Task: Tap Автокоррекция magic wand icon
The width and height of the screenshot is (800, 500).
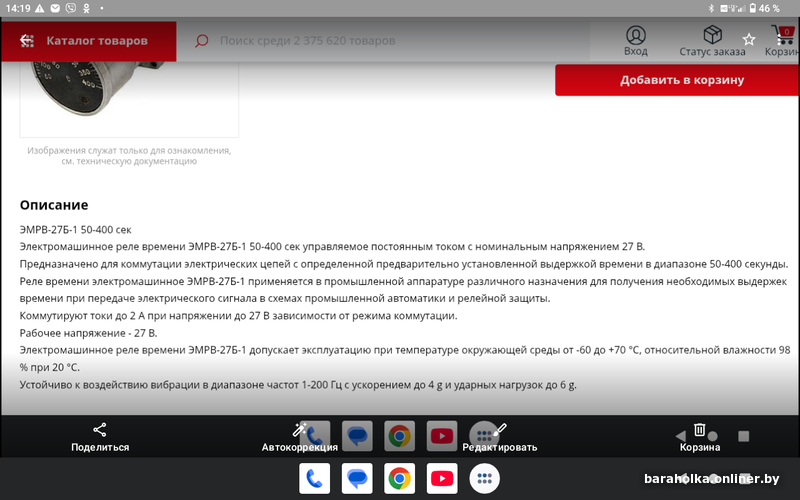Action: [x=299, y=430]
